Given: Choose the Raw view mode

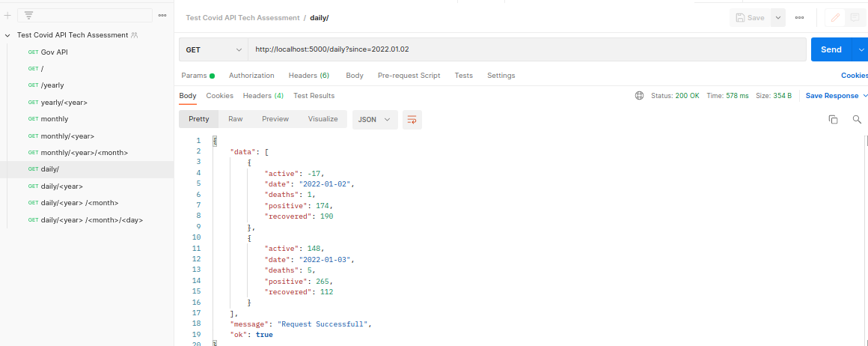Looking at the screenshot, I should [x=236, y=119].
